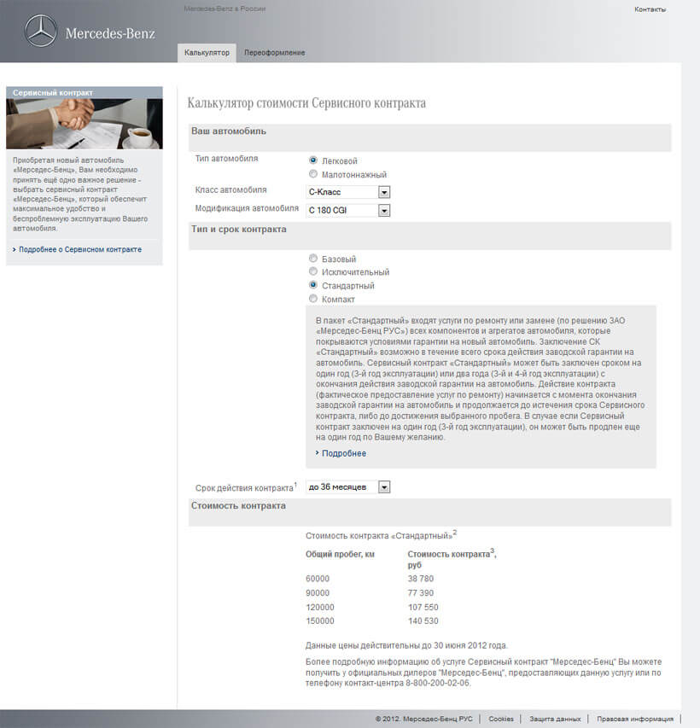Click the Тип и срок контракта heading
Screen dimensions: 700x728
click(x=239, y=229)
